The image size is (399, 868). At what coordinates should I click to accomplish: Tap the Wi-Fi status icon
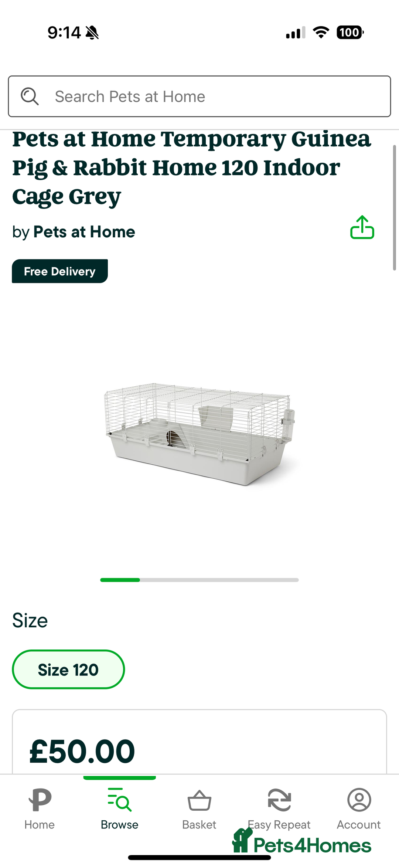click(x=321, y=33)
